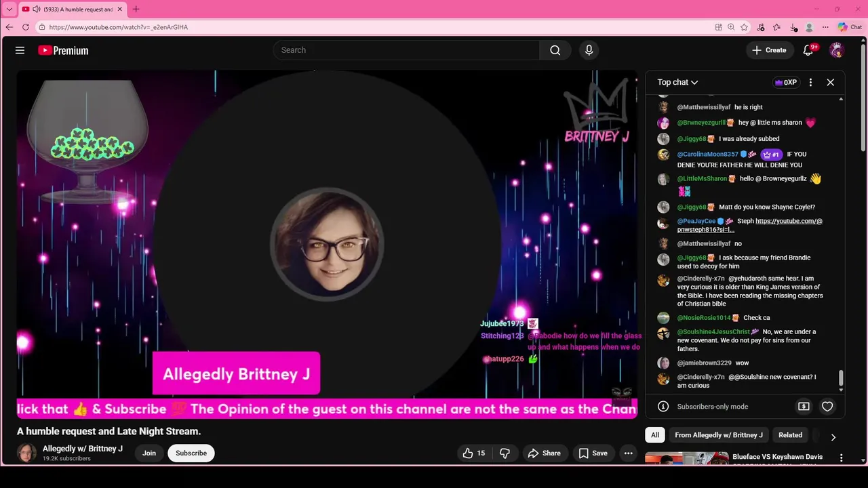
Task: Open browser profile icon
Action: click(809, 27)
